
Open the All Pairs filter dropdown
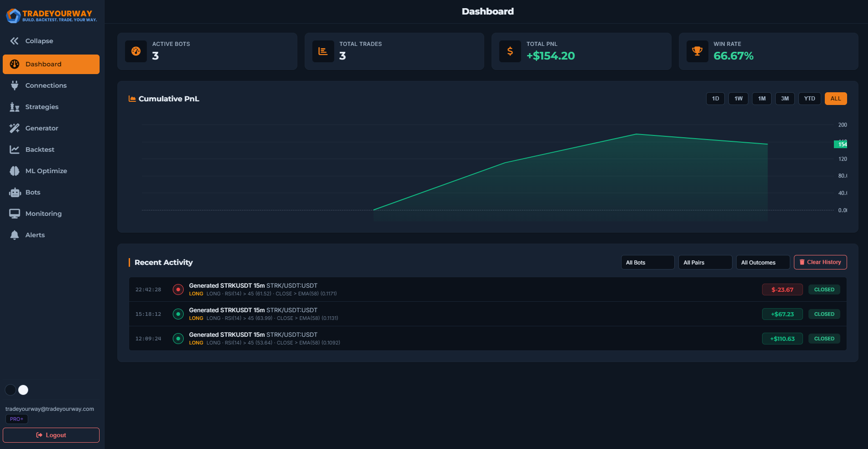705,262
